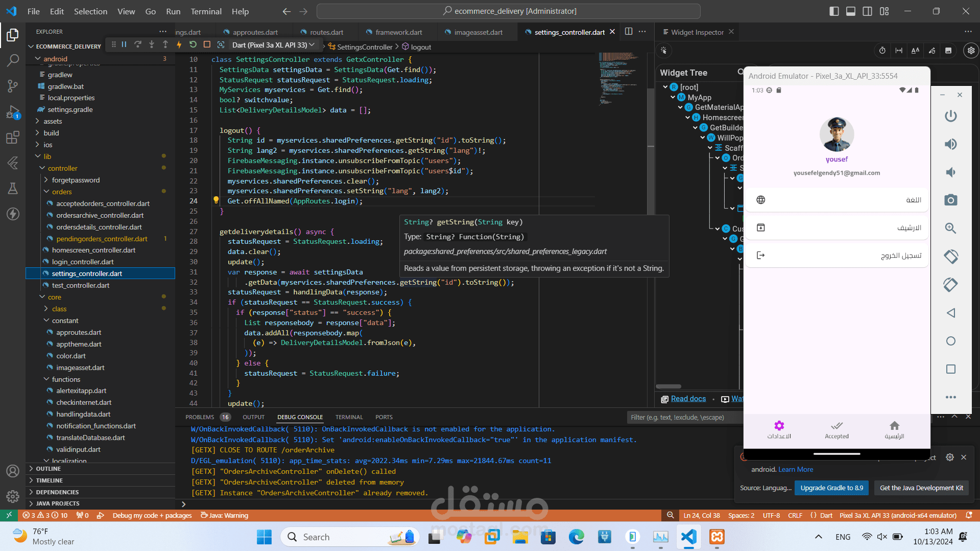The height and width of the screenshot is (551, 980).
Task: Switch to the PROBLEMS panel tab
Action: [200, 417]
